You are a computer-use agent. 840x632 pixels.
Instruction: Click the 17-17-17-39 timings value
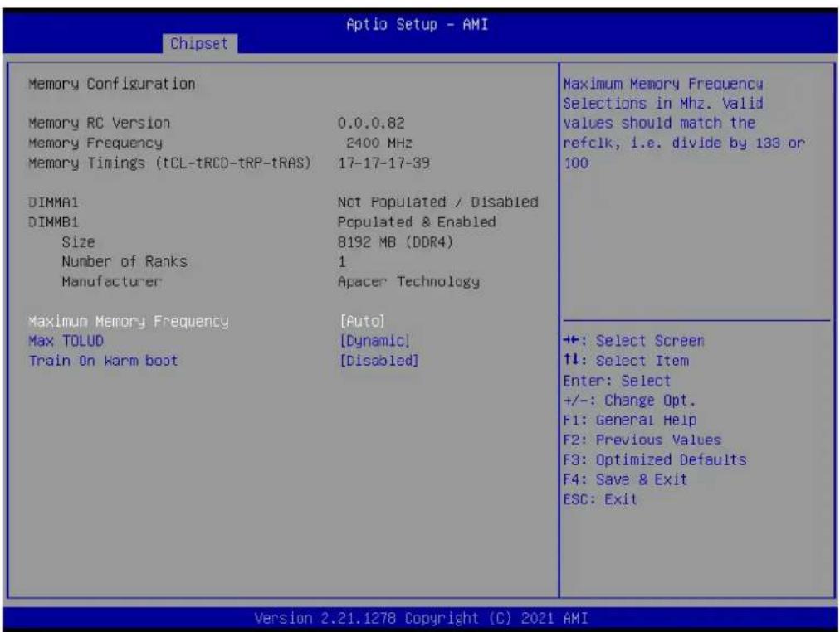(x=383, y=163)
